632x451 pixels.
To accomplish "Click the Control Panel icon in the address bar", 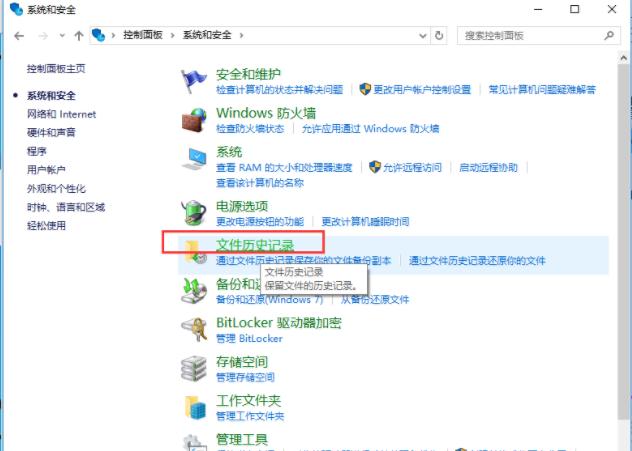I will [98, 35].
